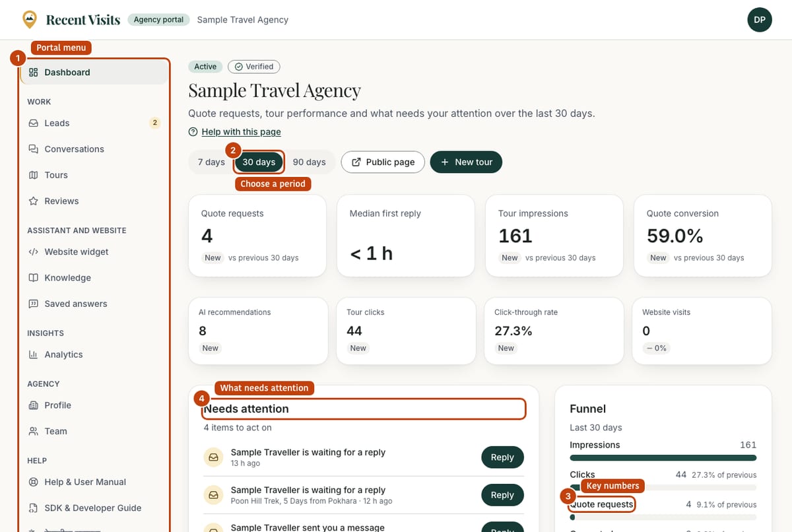Click the plus icon on New tour
This screenshot has width=792, height=532.
445,162
